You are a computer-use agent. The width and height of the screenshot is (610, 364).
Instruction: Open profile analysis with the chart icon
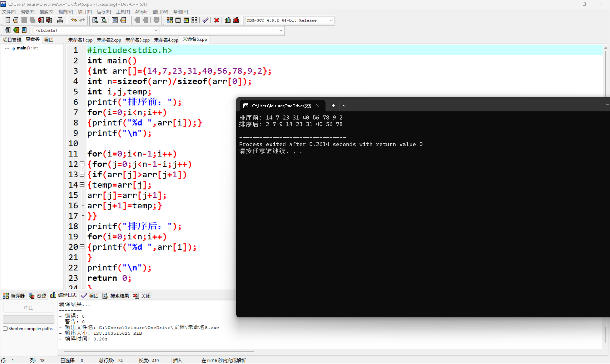pos(227,20)
